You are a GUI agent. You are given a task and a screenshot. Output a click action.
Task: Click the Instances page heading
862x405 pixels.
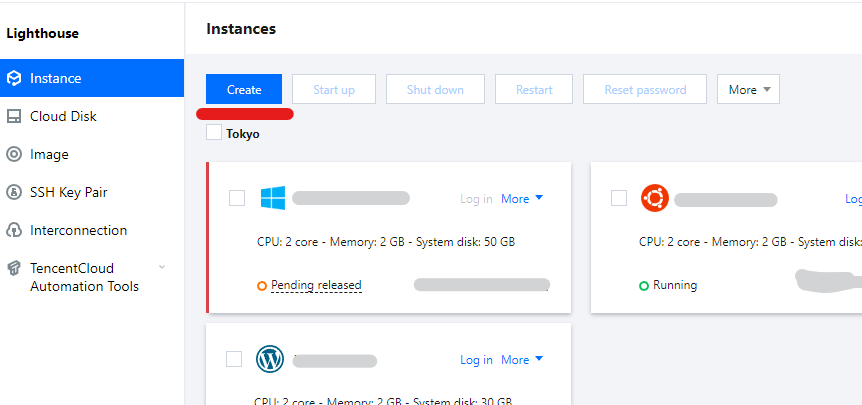pyautogui.click(x=241, y=29)
